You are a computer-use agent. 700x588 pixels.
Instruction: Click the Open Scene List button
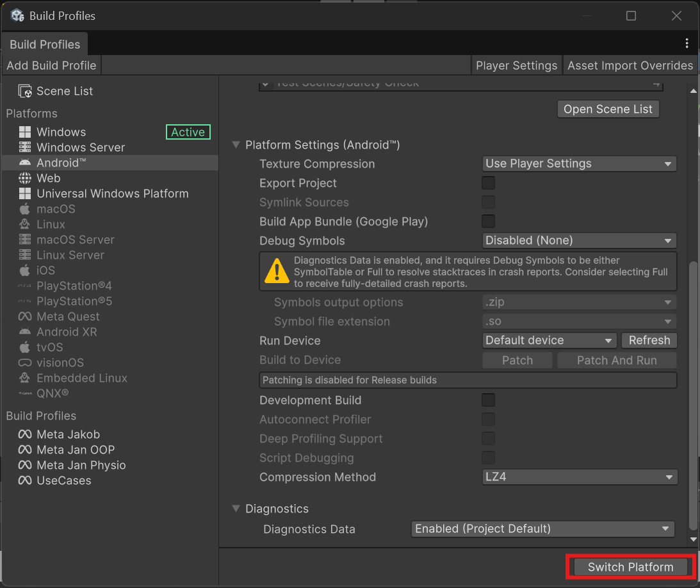[608, 109]
